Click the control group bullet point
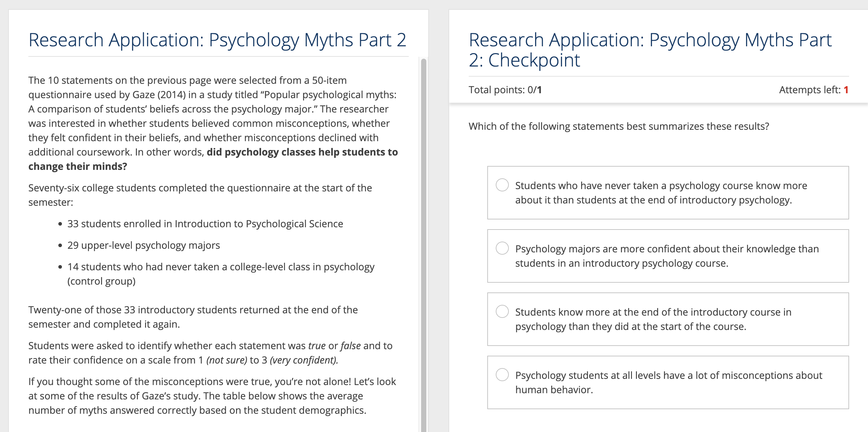The image size is (868, 432). [221, 273]
